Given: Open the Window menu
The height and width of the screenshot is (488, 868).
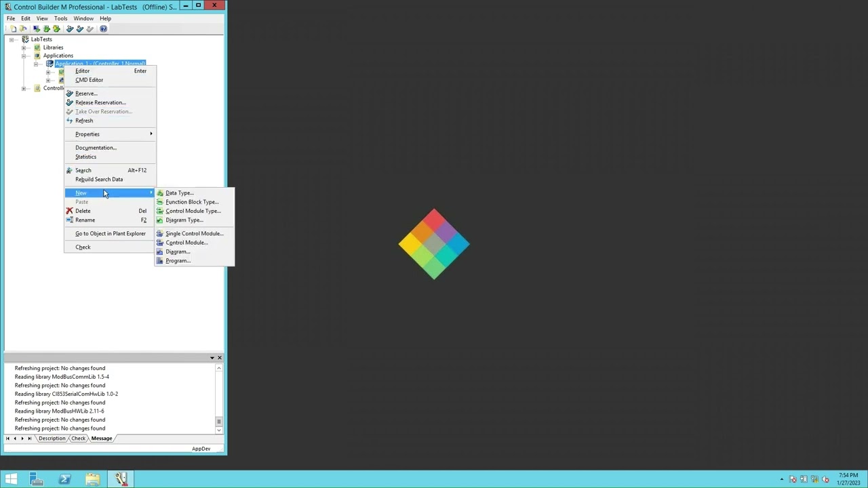Looking at the screenshot, I should [83, 18].
